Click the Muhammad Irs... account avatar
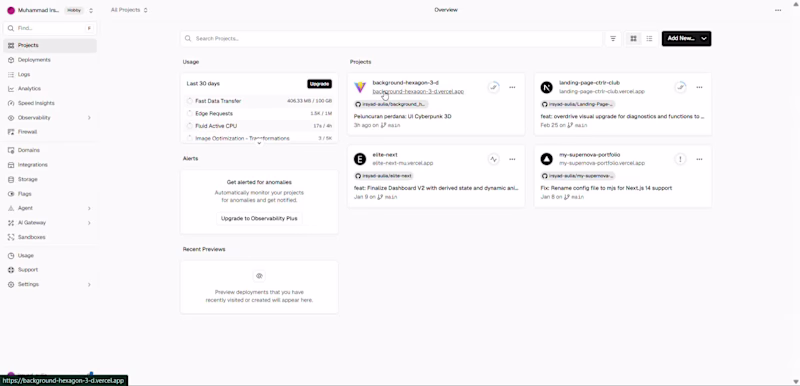The width and height of the screenshot is (800, 386). coord(11,10)
